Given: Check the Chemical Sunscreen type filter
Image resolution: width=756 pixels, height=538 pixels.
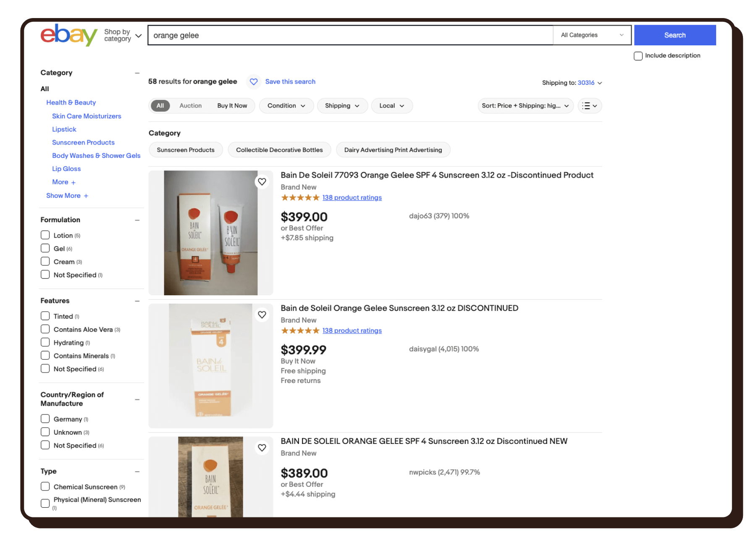Looking at the screenshot, I should (x=45, y=486).
